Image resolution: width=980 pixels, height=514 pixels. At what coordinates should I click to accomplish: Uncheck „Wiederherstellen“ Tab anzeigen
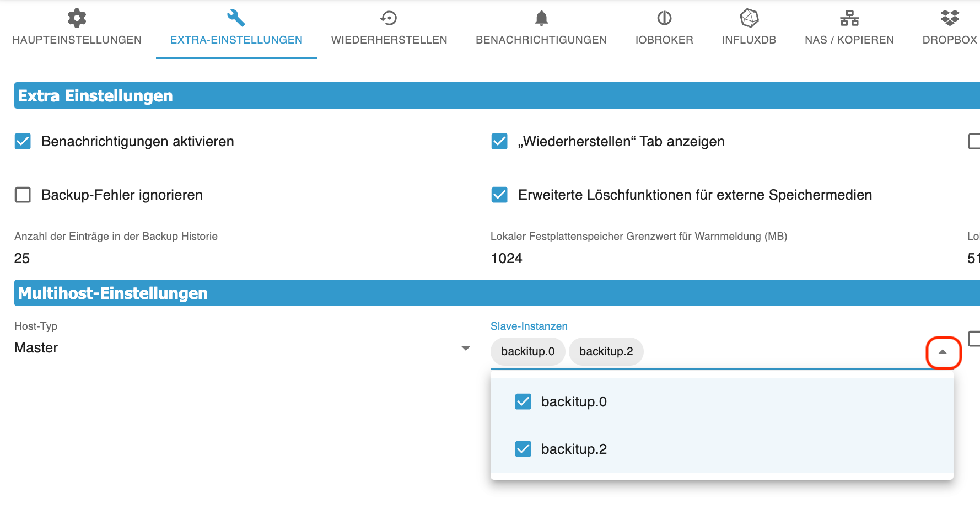click(499, 141)
